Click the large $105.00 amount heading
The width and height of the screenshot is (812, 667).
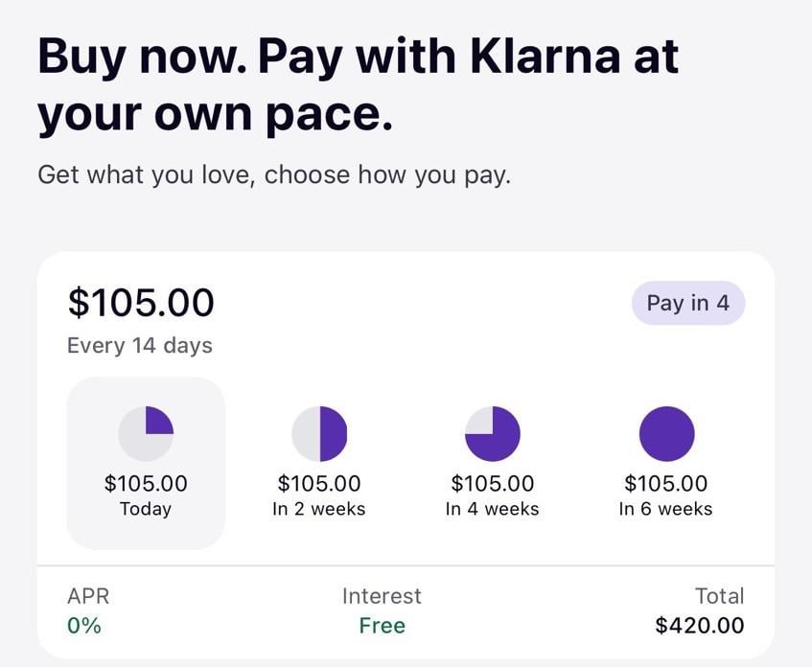point(141,303)
